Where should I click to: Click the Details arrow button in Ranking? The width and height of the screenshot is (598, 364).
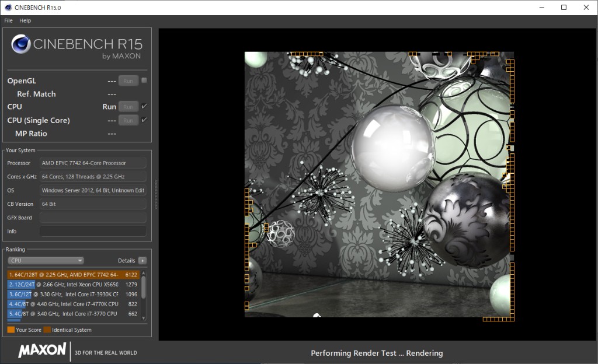tap(142, 261)
